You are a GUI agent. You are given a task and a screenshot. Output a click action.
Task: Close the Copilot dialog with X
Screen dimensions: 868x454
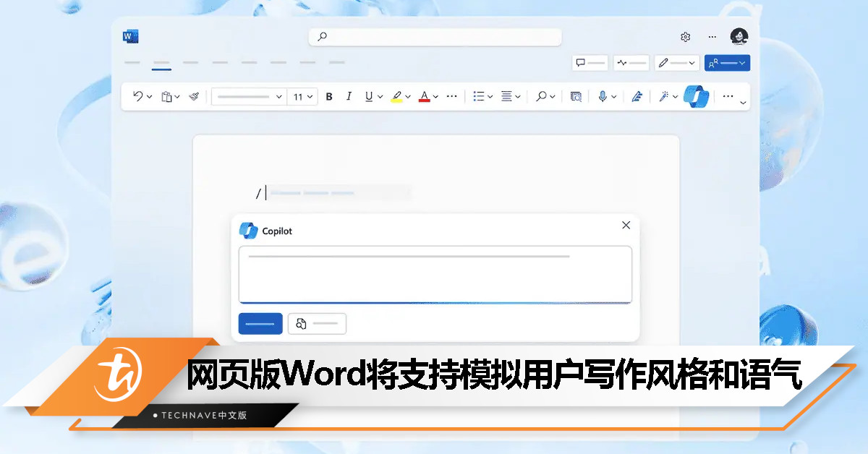point(626,226)
